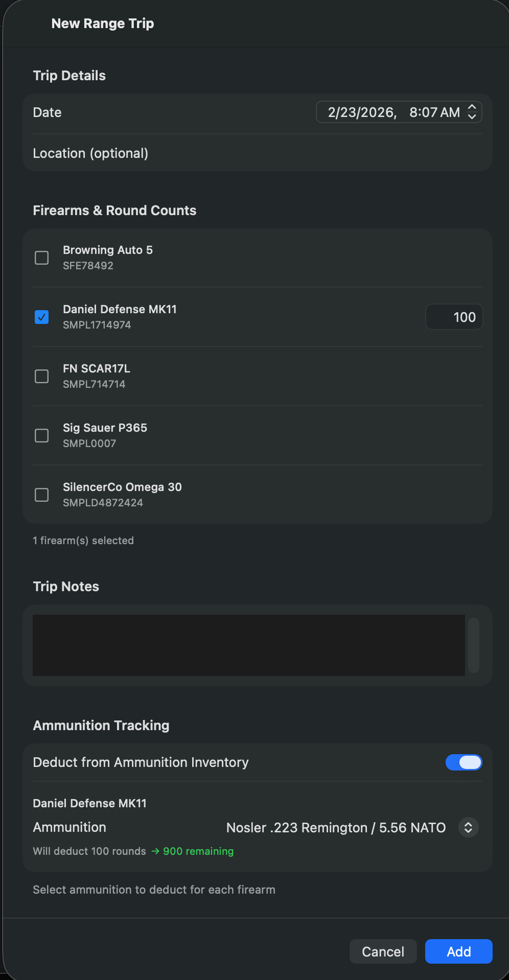
Task: Click the round count field showing 100
Action: point(454,317)
